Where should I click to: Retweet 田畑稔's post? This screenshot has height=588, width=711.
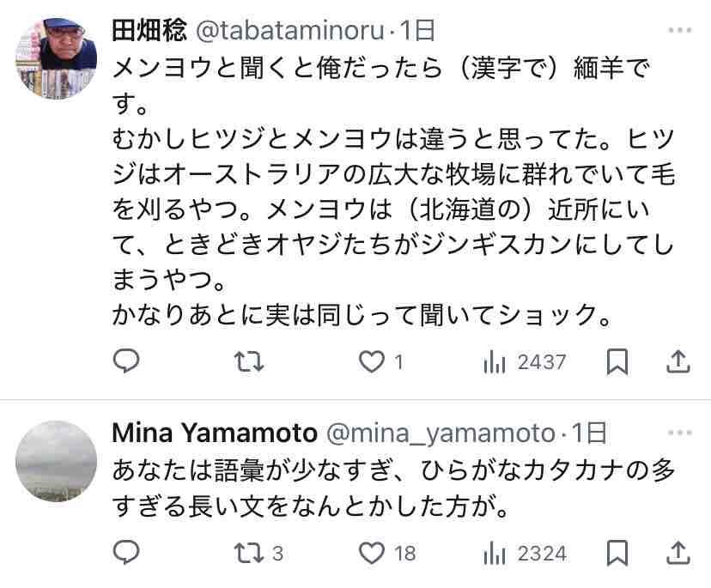249,362
